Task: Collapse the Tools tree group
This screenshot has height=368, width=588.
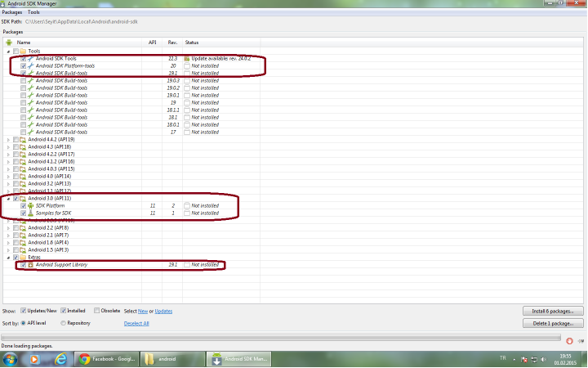Action: pos(8,52)
